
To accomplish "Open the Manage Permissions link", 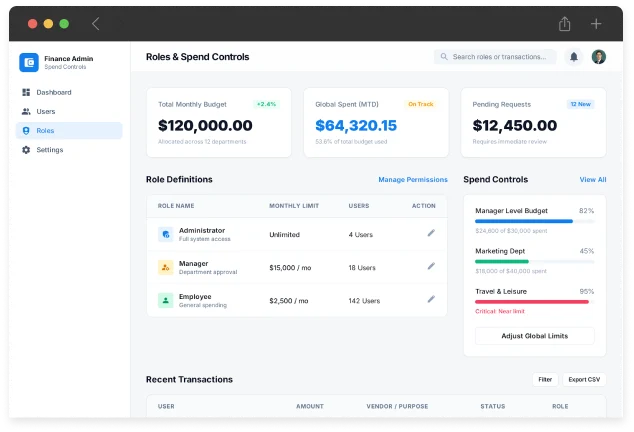I will coord(413,179).
